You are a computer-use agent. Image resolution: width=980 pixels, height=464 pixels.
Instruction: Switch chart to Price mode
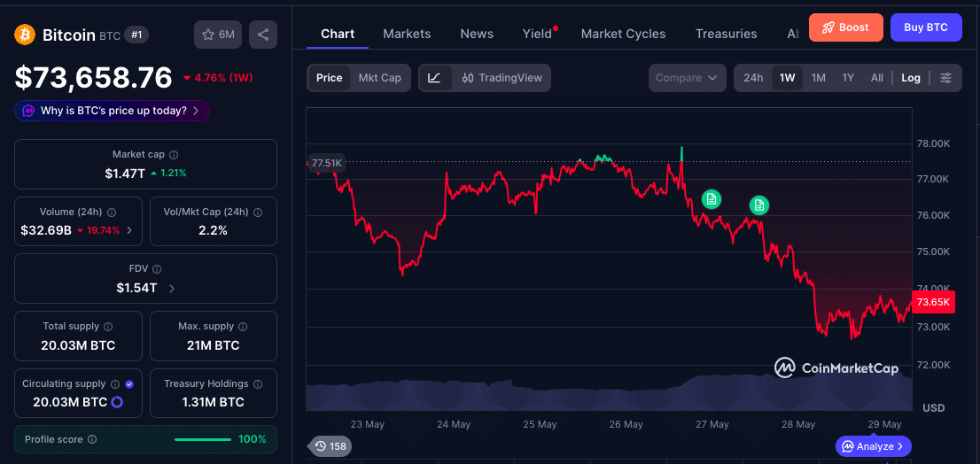[329, 78]
